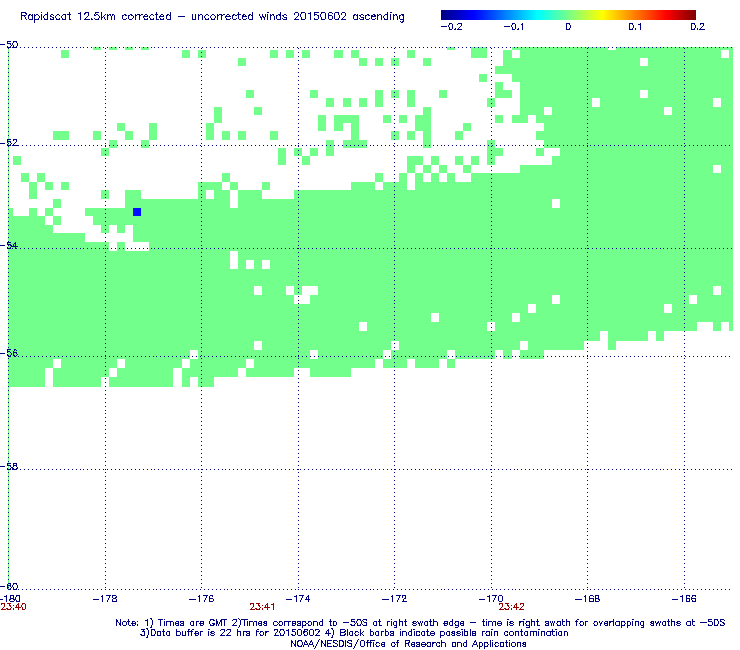Click the 'NOAA/NESDIS/Office of Research and Applications' credit
The image size is (740, 650).
[x=408, y=644]
